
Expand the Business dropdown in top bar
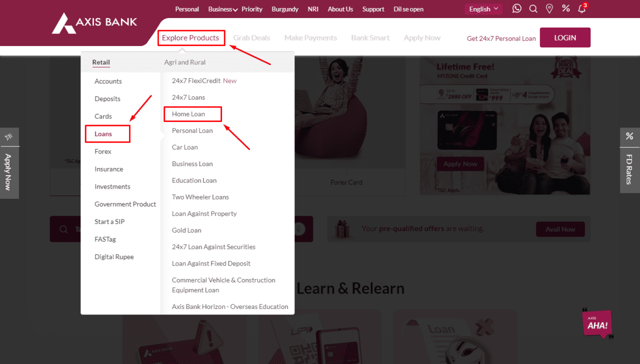(223, 9)
